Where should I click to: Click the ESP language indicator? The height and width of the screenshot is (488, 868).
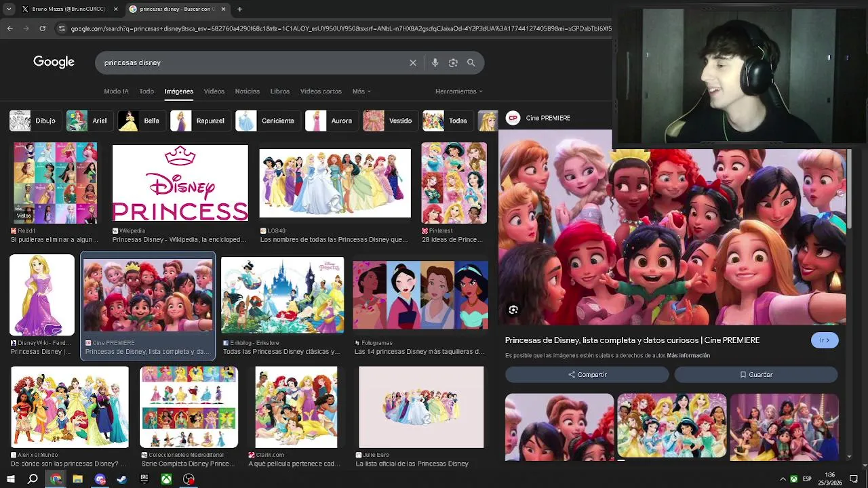pyautogui.click(x=807, y=479)
